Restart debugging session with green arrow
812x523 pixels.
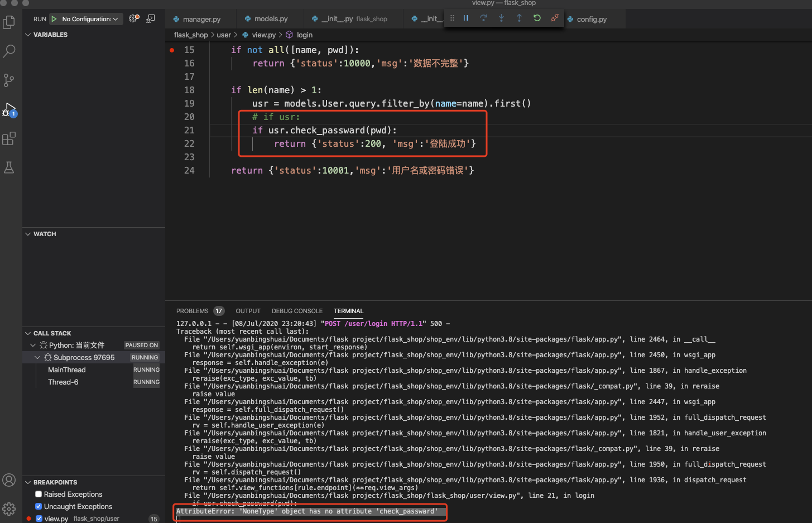[537, 18]
